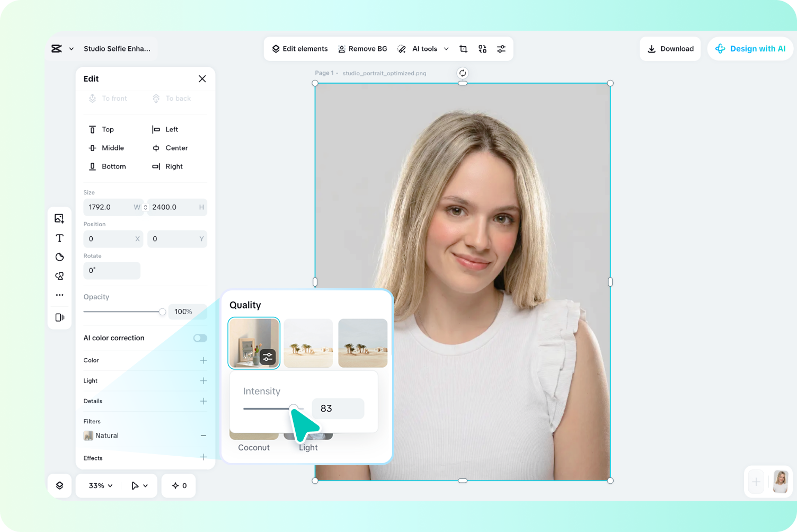Click the more options ellipsis in sidebar
The width and height of the screenshot is (797, 532).
tap(59, 295)
